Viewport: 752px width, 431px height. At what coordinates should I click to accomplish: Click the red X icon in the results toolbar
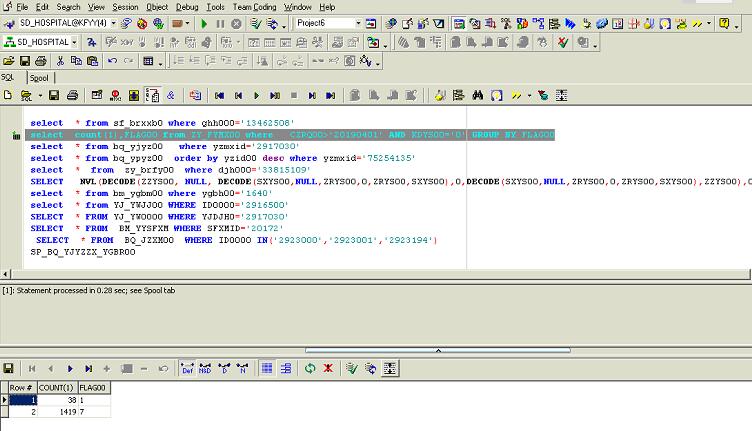point(327,368)
